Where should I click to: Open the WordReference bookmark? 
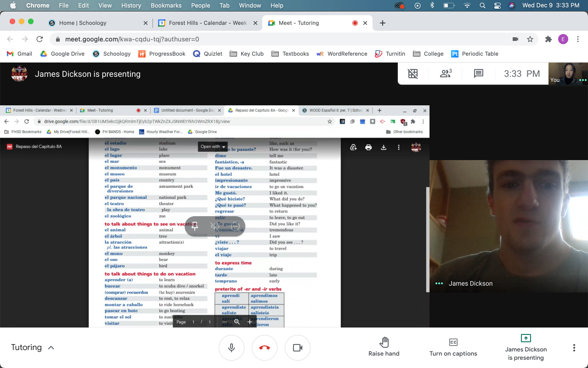pos(342,54)
